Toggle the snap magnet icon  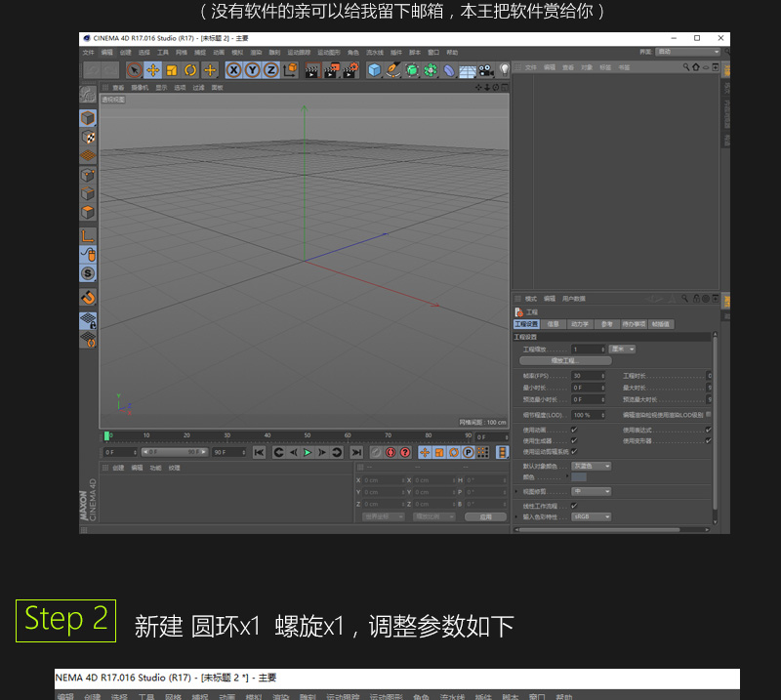coord(88,298)
